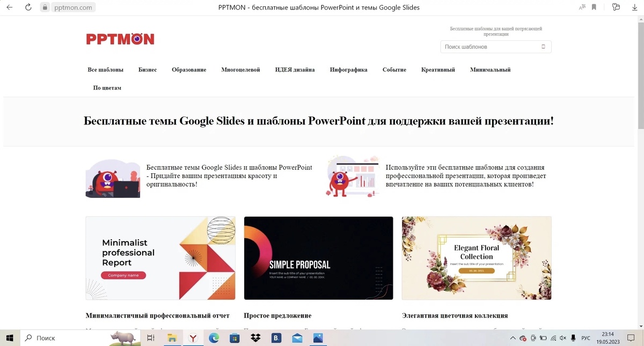Click the muted speaker volume icon
This screenshot has width=644, height=346.
[563, 338]
